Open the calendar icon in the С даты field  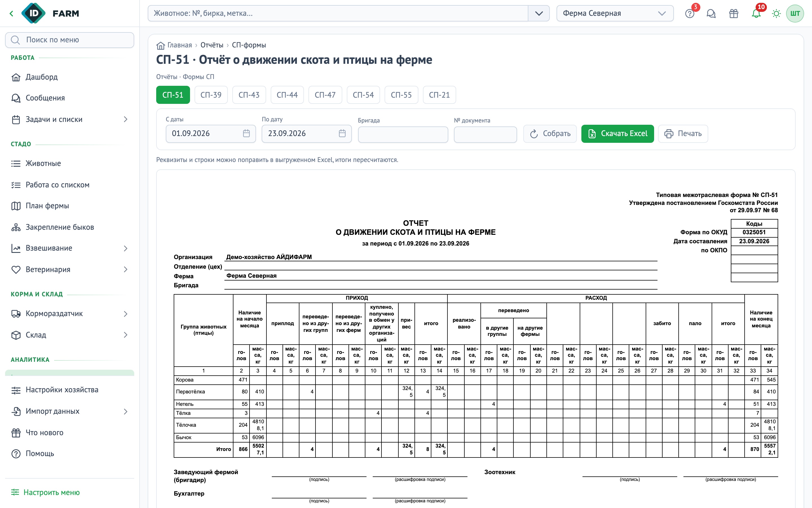click(246, 133)
